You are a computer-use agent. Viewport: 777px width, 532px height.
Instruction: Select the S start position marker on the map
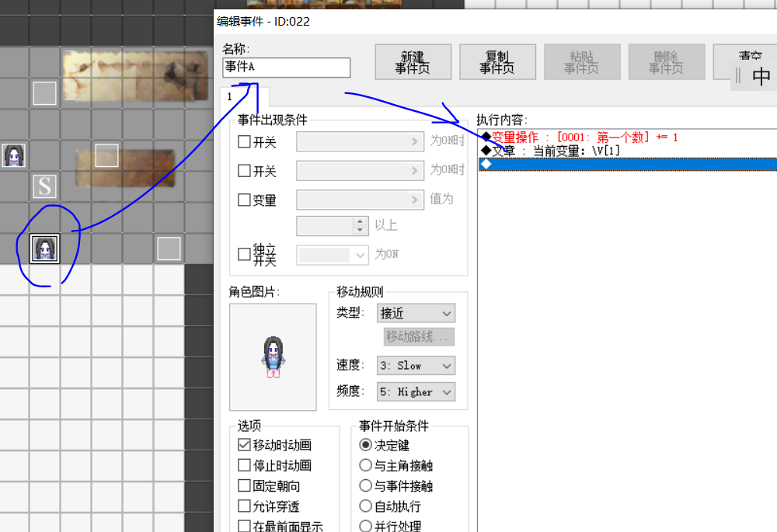click(44, 186)
